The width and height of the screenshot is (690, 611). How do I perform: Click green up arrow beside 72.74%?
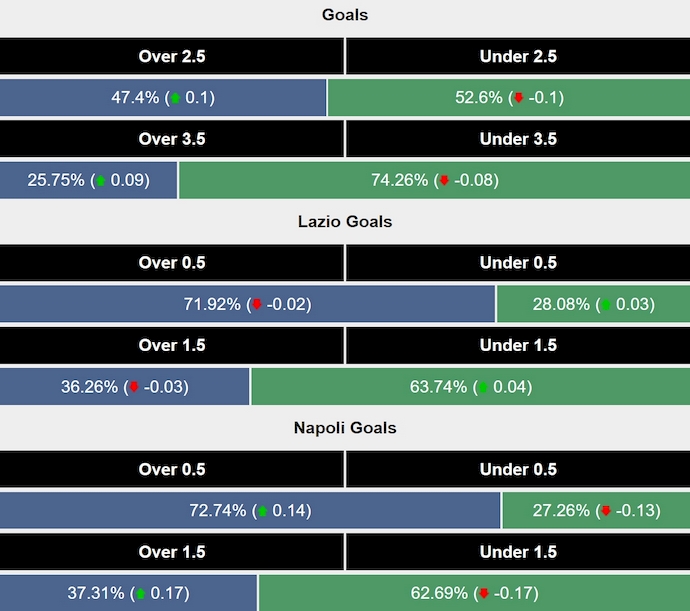(x=262, y=511)
